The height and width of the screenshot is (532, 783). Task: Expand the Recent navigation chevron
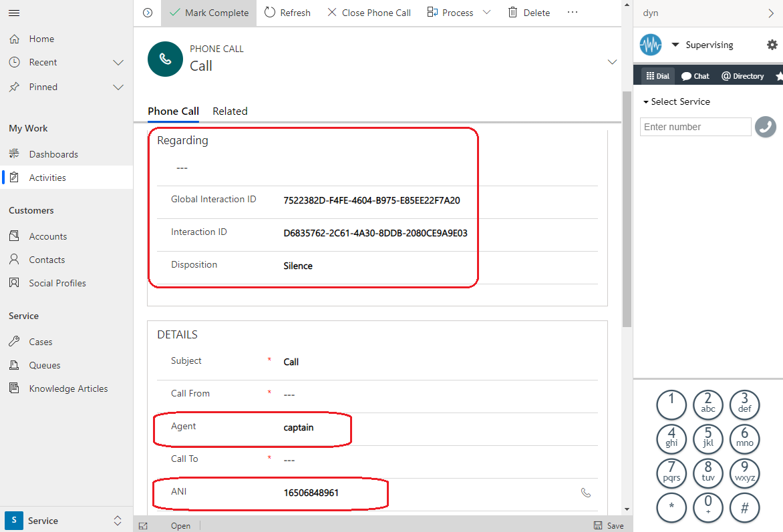(x=118, y=63)
